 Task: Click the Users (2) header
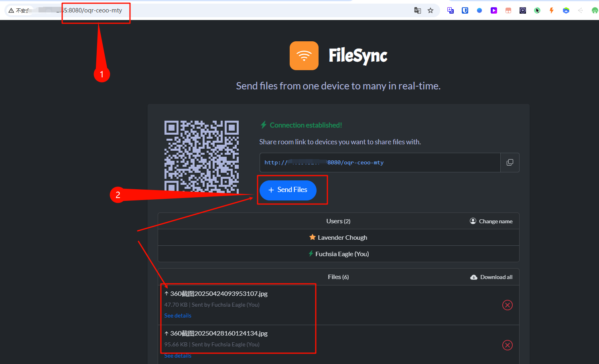338,221
